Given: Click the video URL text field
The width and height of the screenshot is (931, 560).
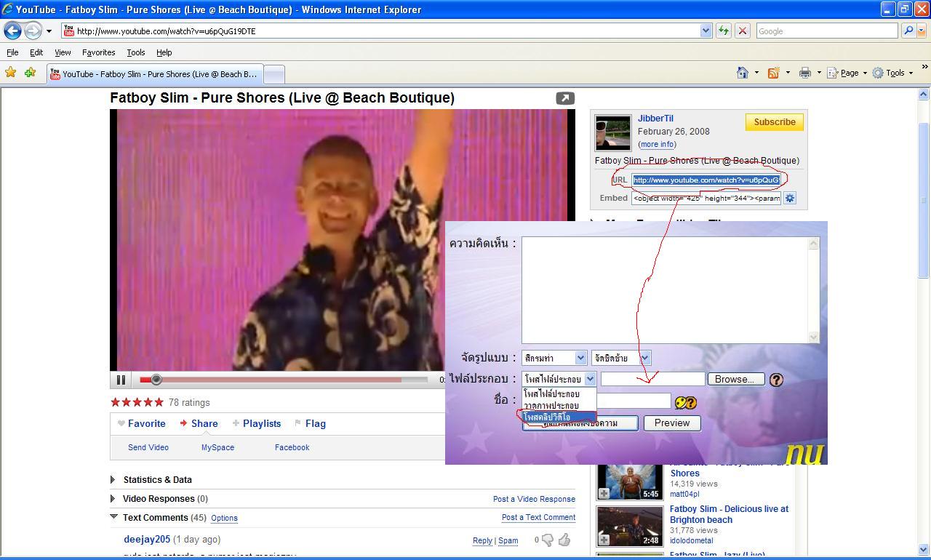Looking at the screenshot, I should point(706,180).
